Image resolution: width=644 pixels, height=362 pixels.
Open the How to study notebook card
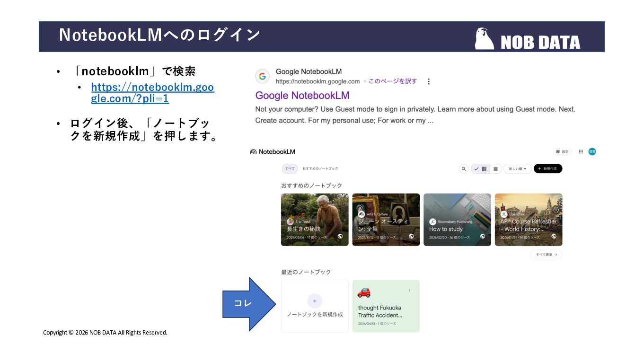457,220
